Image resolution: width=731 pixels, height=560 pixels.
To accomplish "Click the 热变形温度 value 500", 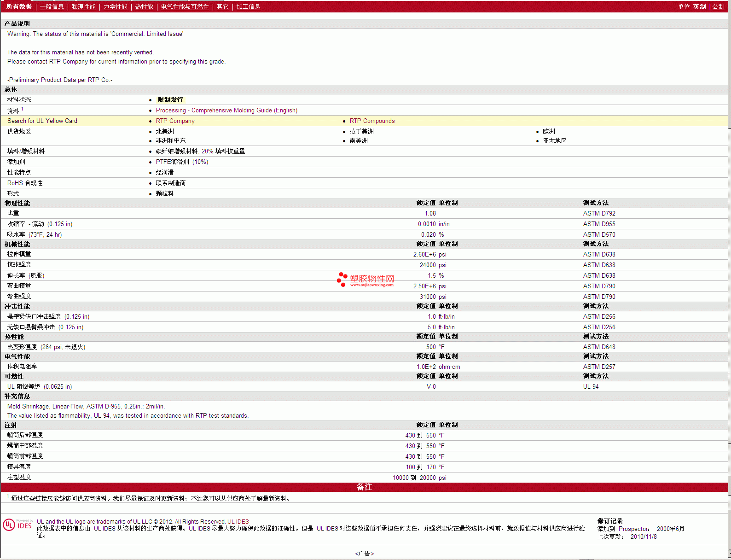I will click(x=431, y=347).
